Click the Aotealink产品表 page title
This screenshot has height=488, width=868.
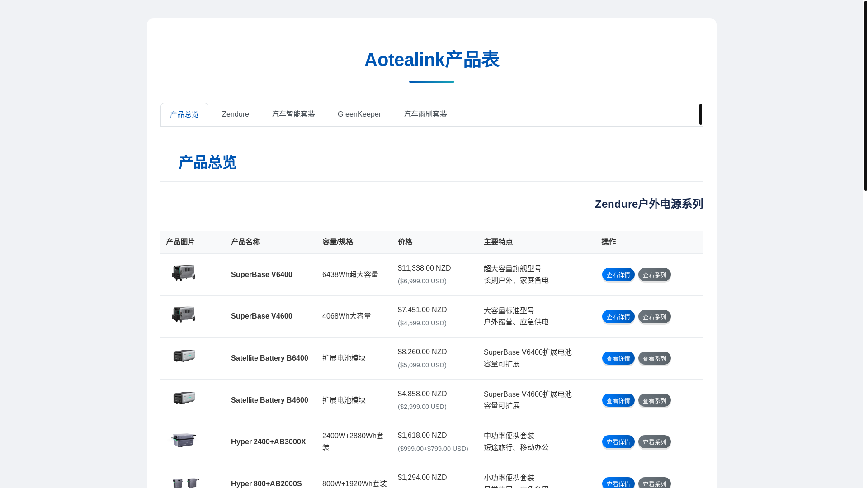click(x=432, y=60)
